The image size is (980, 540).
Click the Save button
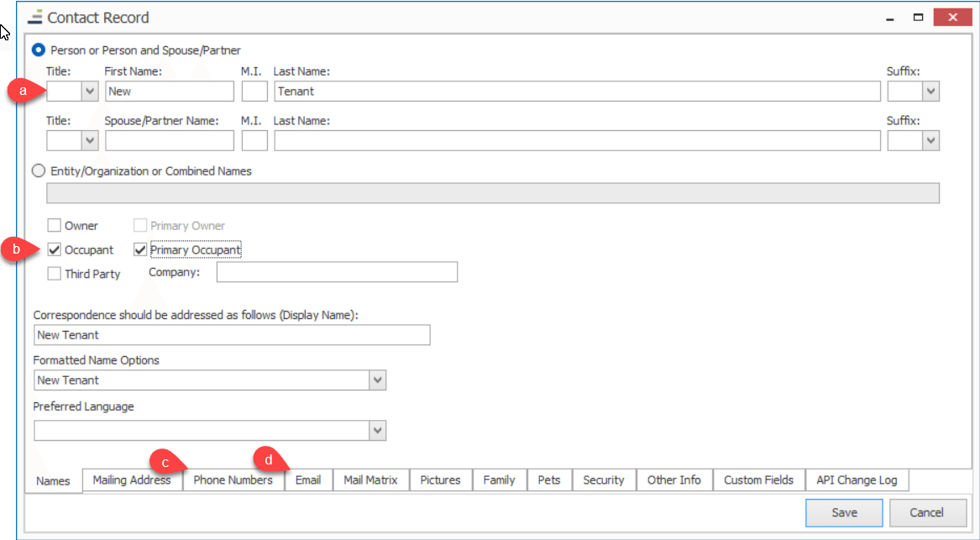click(844, 512)
